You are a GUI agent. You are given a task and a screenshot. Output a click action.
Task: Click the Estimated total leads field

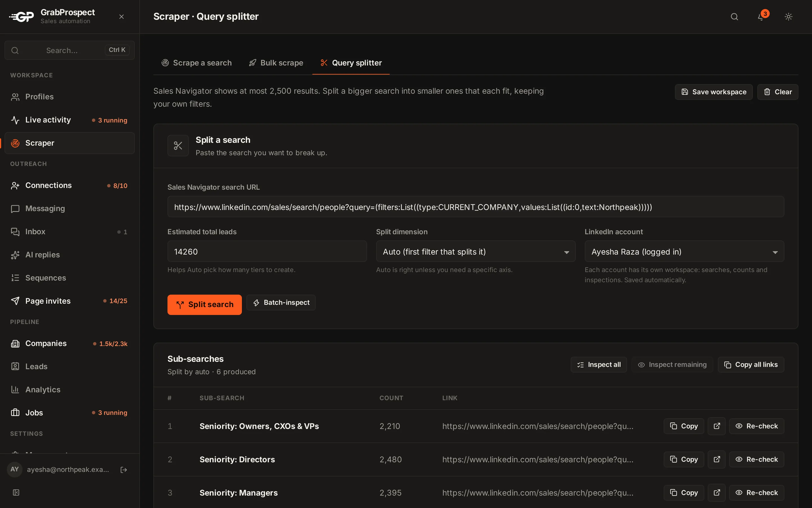pos(267,252)
